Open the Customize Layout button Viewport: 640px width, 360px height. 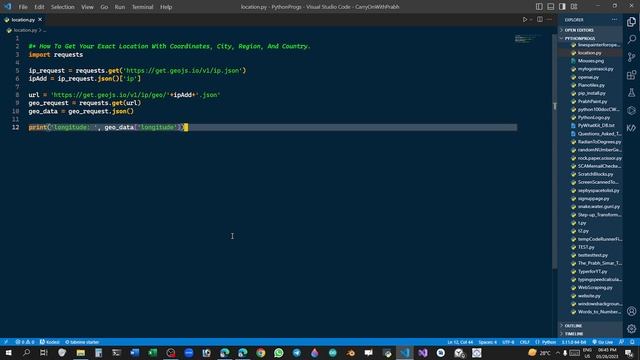[x=574, y=7]
